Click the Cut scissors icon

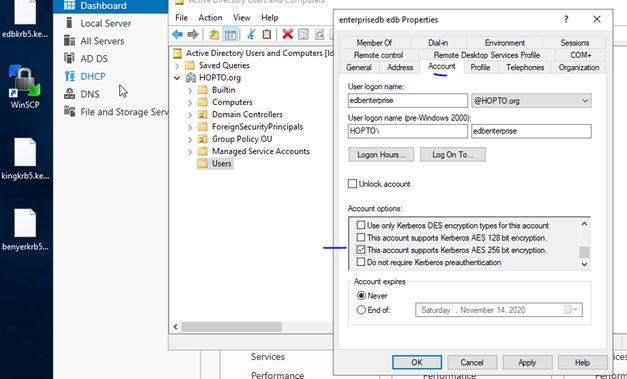coord(251,34)
